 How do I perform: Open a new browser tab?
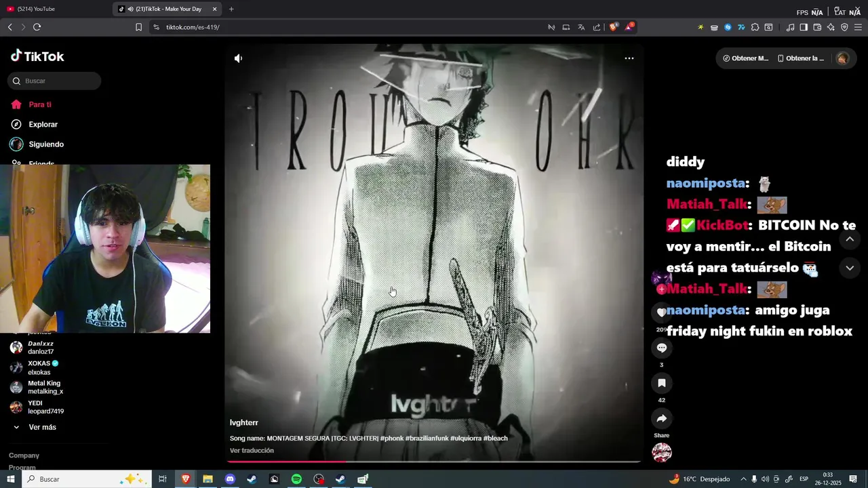pos(231,9)
